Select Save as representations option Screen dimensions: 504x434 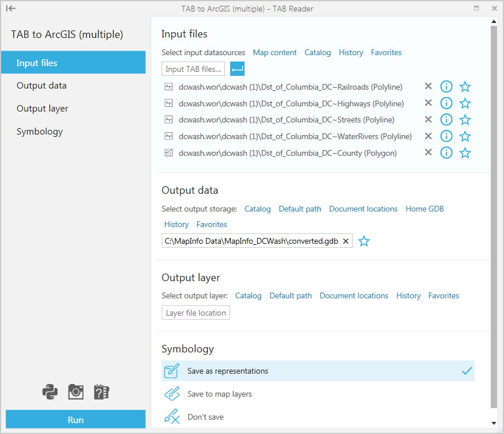pyautogui.click(x=318, y=371)
